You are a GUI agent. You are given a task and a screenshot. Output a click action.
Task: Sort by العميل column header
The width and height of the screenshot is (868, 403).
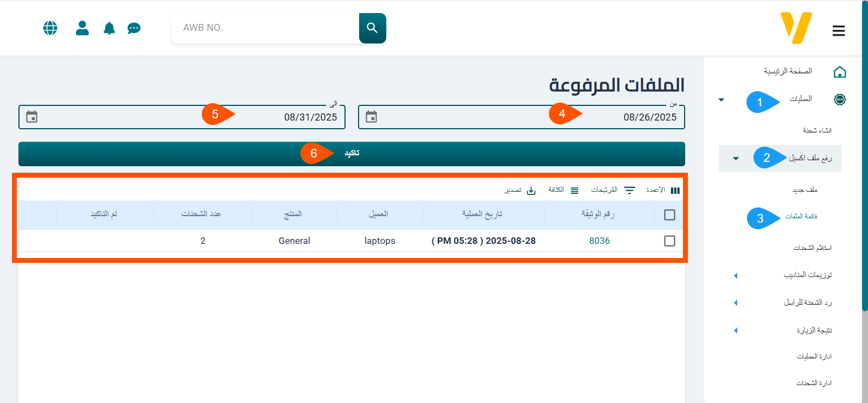coord(378,214)
